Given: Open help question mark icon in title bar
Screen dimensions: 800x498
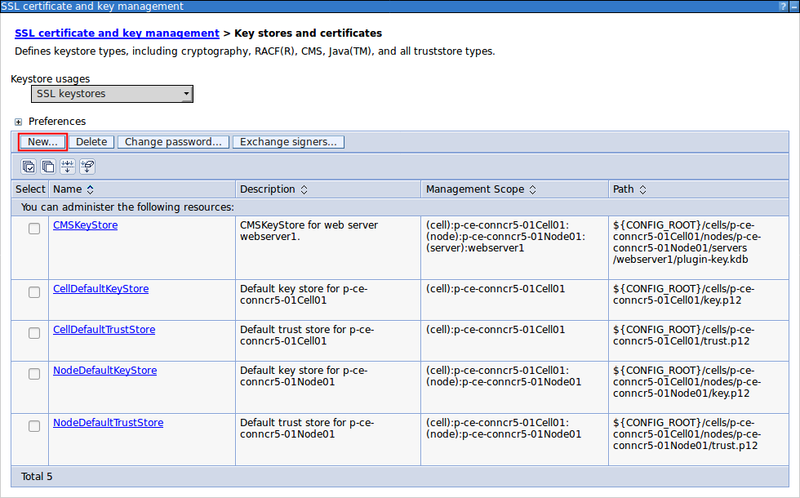Looking at the screenshot, I should point(781,7).
